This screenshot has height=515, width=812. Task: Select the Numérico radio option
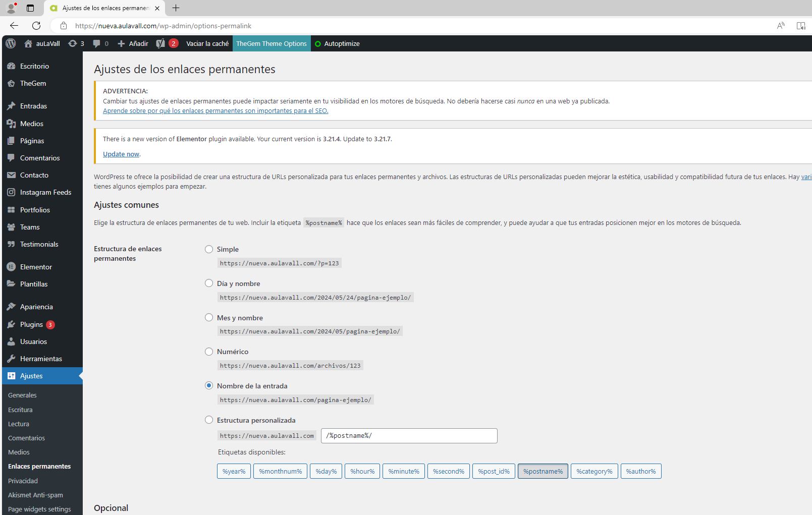pos(209,352)
